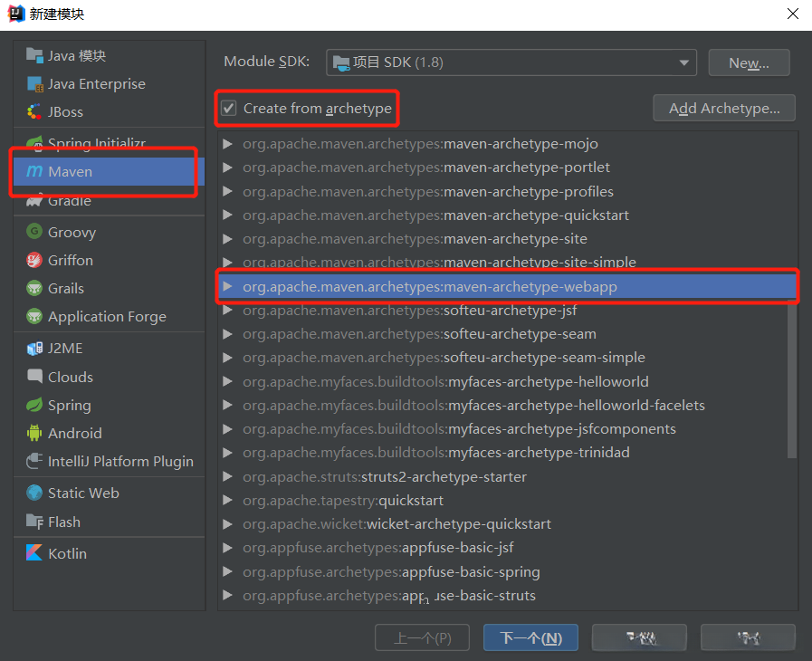Open the Module SDK dropdown
The width and height of the screenshot is (812, 661).
[x=511, y=62]
